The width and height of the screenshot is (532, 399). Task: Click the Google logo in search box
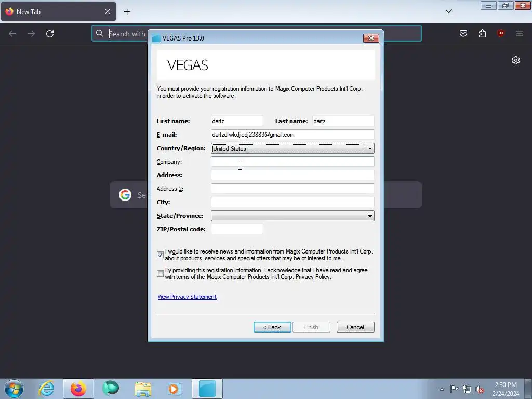click(x=125, y=195)
